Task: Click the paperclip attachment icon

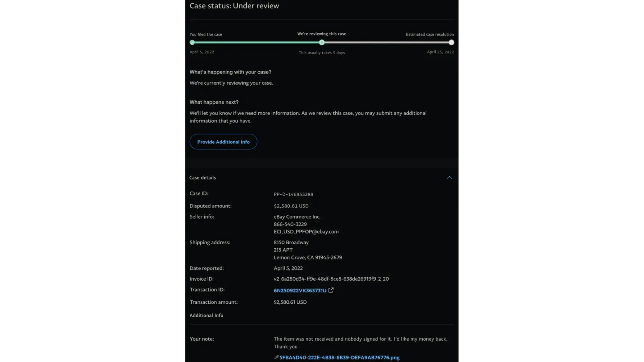Action: [276, 357]
